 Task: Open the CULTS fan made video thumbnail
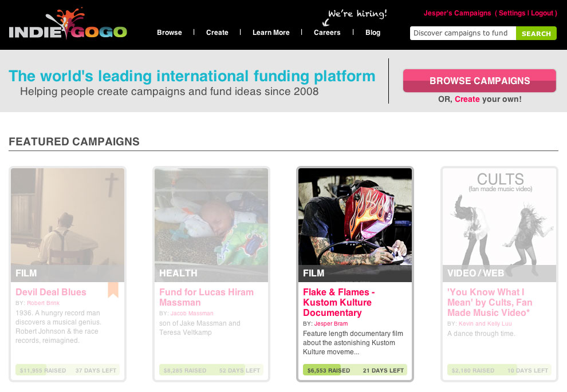[499, 225]
